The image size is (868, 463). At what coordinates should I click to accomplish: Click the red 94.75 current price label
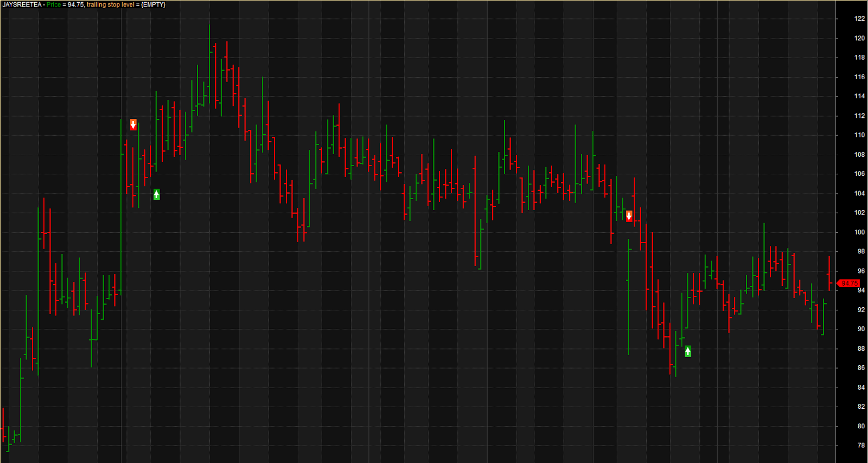[x=849, y=283]
